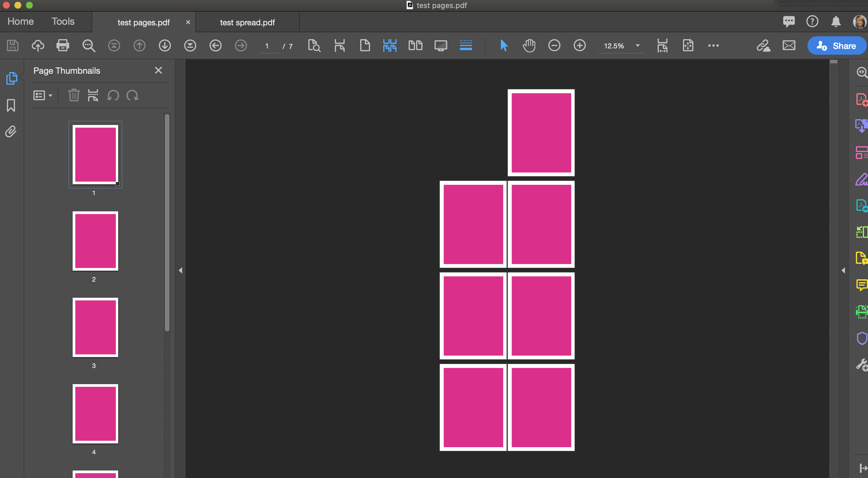Click the Zoom out minus icon

coord(554,45)
